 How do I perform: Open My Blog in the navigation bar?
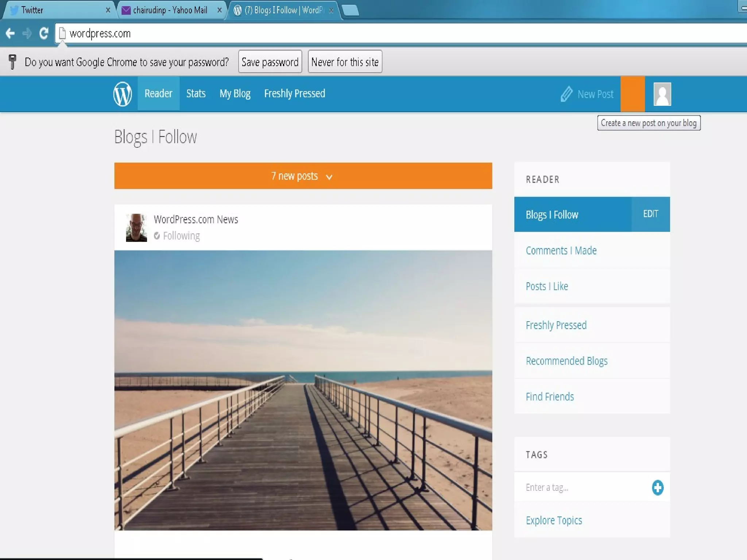click(235, 94)
